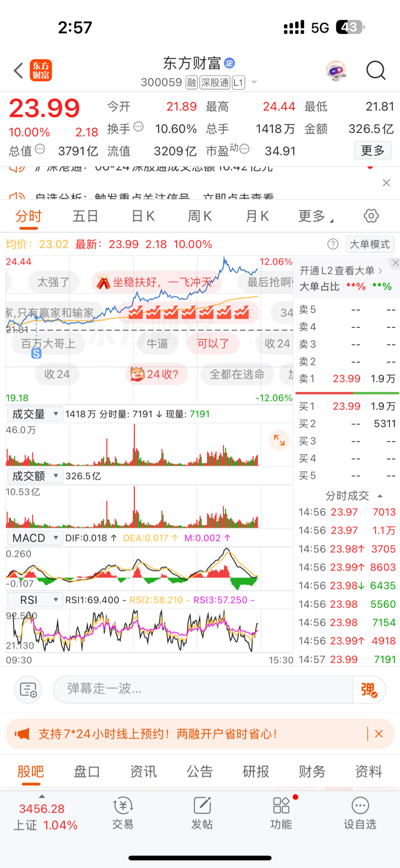Dismiss the promo banner with X
400x868 pixels.
point(379,734)
